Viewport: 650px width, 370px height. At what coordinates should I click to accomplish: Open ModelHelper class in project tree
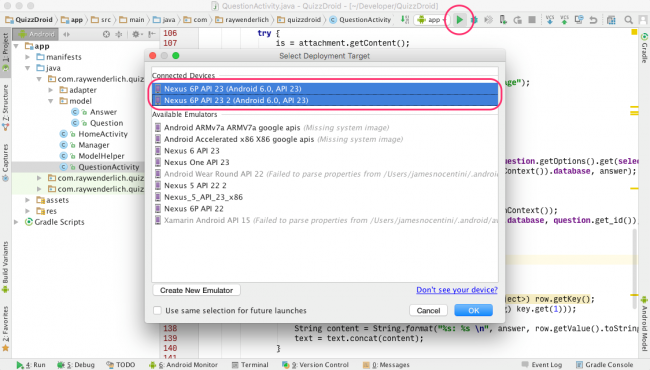[101, 156]
